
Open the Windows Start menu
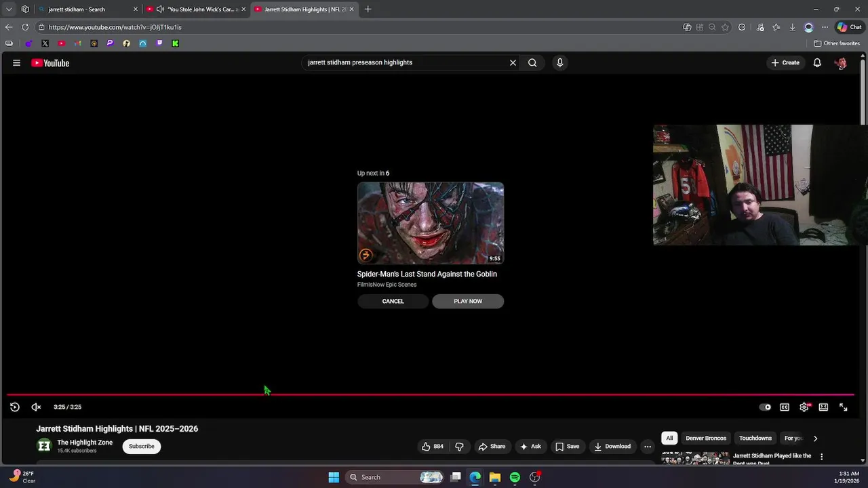334,477
